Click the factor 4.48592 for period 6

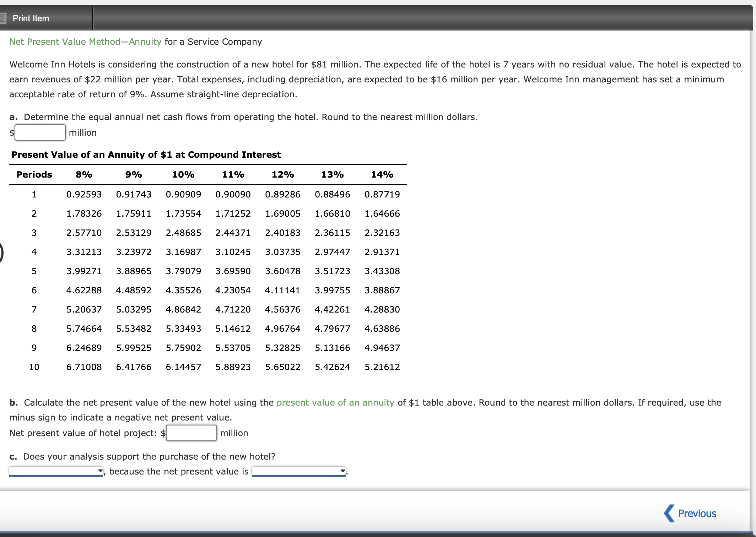[134, 290]
